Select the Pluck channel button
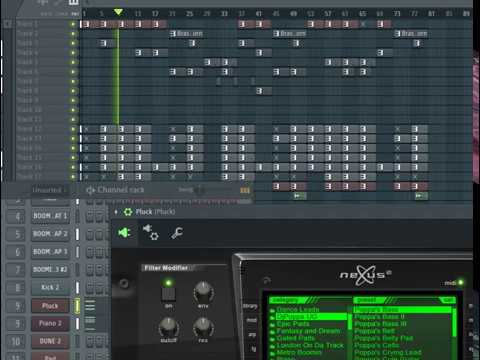480x360 pixels. pos(50,306)
